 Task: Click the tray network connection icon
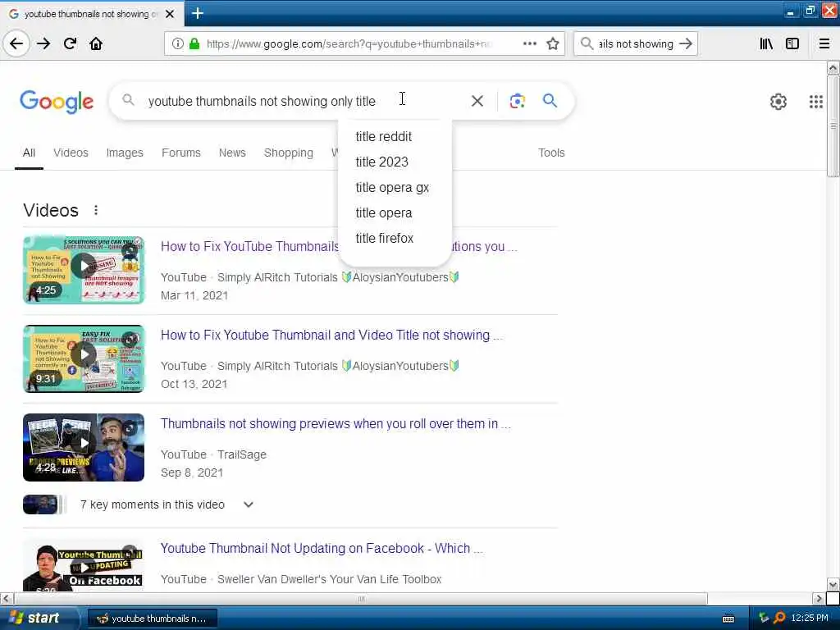click(x=764, y=618)
